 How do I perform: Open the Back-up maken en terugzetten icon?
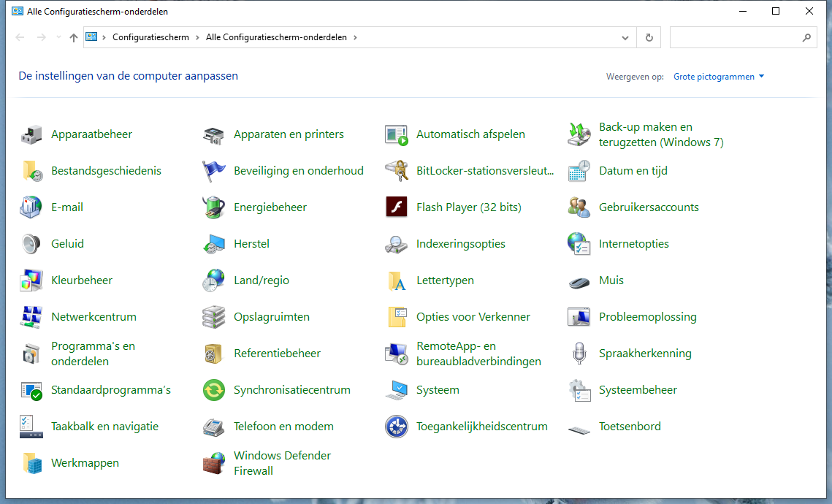point(579,134)
